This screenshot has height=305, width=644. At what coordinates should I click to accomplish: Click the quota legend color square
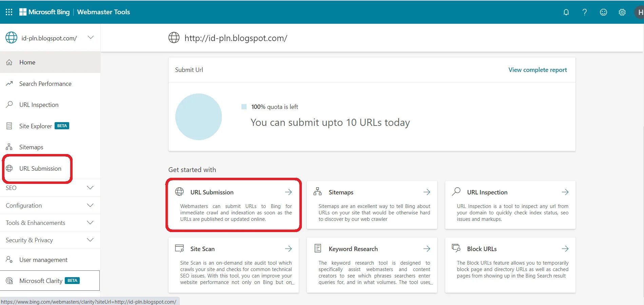coord(244,107)
